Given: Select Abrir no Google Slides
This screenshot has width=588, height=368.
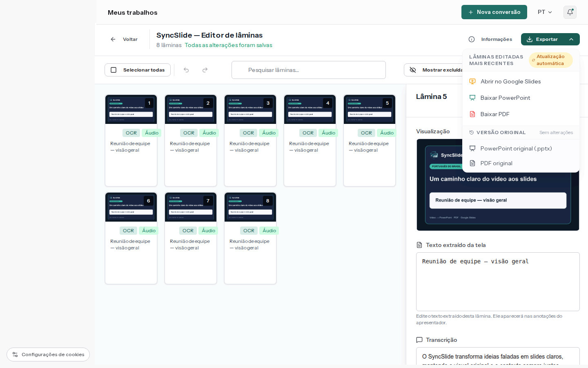Looking at the screenshot, I should click(x=521, y=81).
